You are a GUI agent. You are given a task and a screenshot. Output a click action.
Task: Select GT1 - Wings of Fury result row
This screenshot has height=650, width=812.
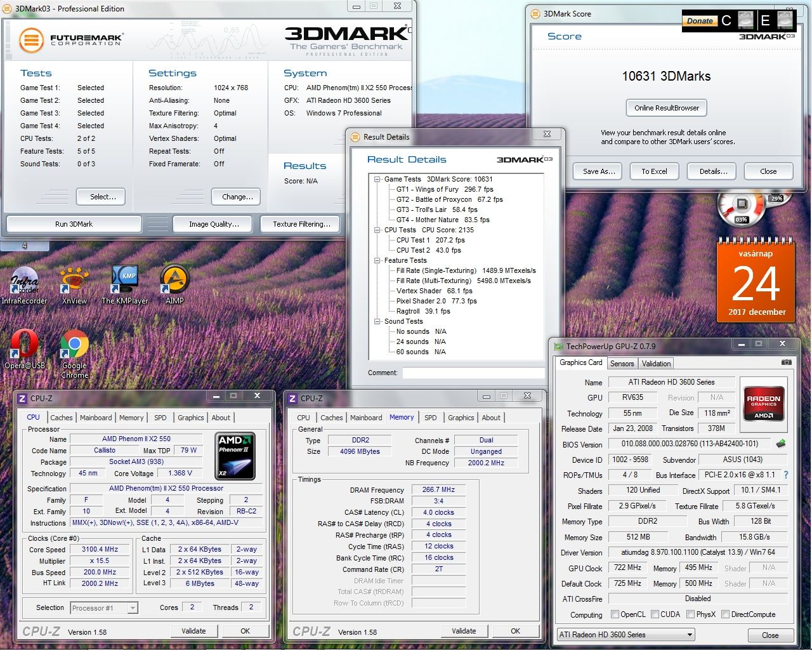click(x=445, y=189)
